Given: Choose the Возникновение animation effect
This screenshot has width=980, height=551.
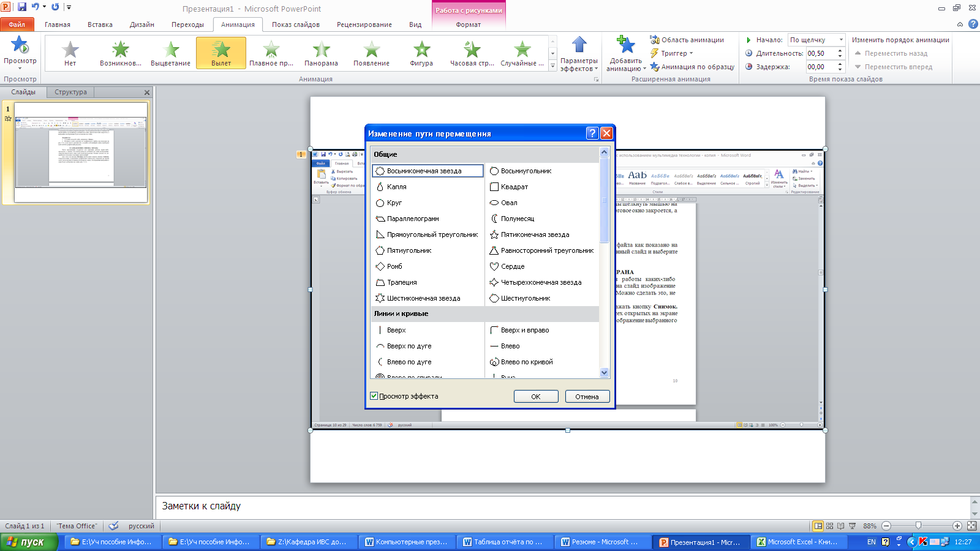Looking at the screenshot, I should coord(121,53).
